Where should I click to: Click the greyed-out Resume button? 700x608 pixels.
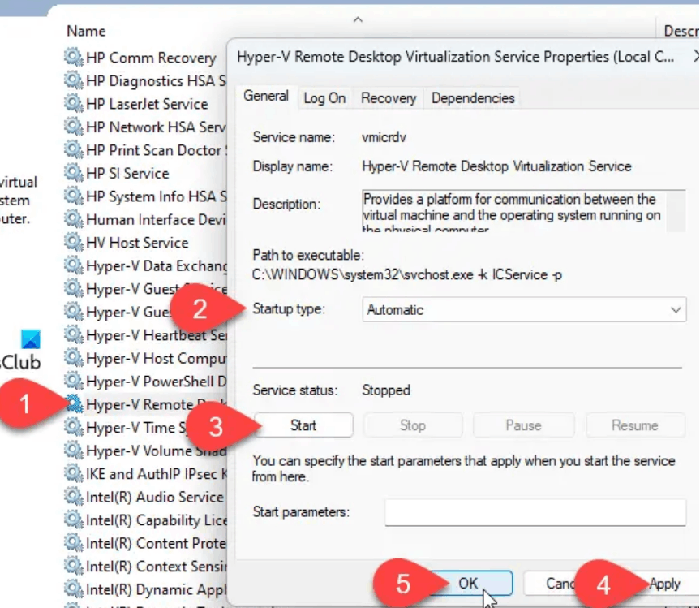(x=635, y=425)
